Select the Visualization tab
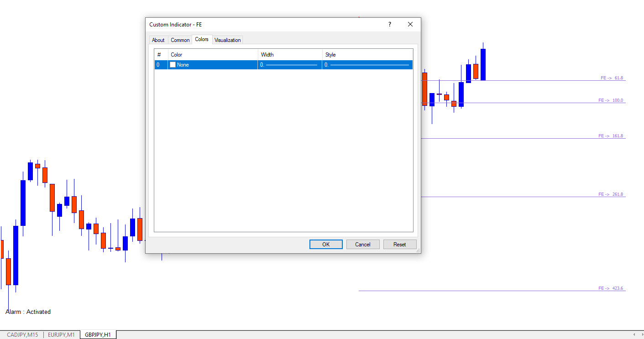The width and height of the screenshot is (644, 339). coord(227,40)
